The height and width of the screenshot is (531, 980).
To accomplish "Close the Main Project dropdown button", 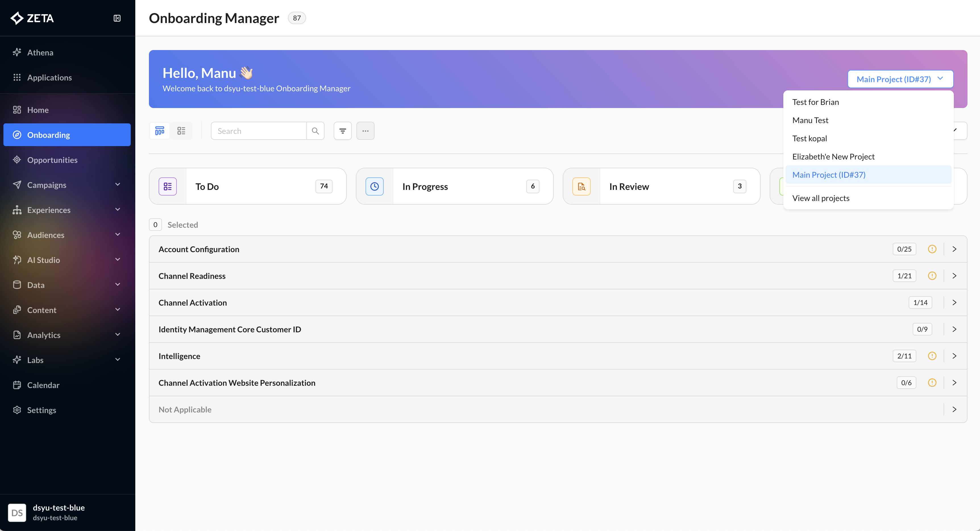I will coord(900,79).
